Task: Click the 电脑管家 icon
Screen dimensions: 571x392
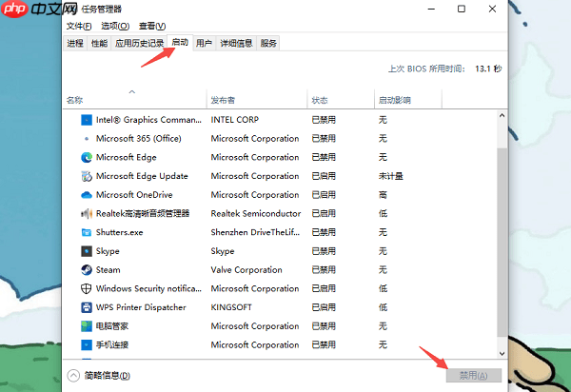Action: tap(87, 326)
